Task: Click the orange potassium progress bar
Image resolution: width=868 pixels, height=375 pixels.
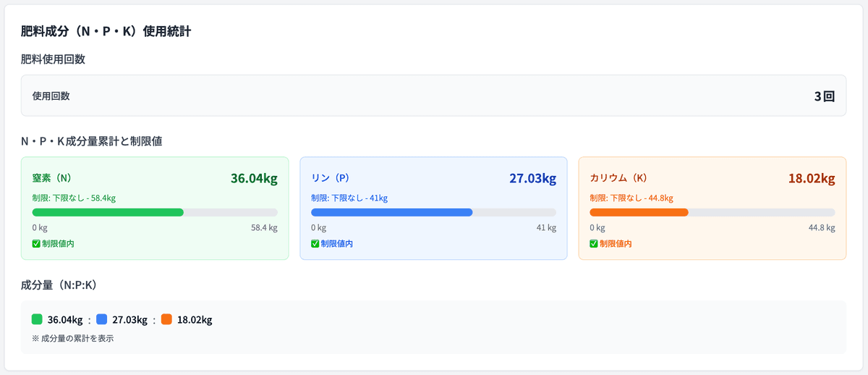Action: (x=639, y=212)
